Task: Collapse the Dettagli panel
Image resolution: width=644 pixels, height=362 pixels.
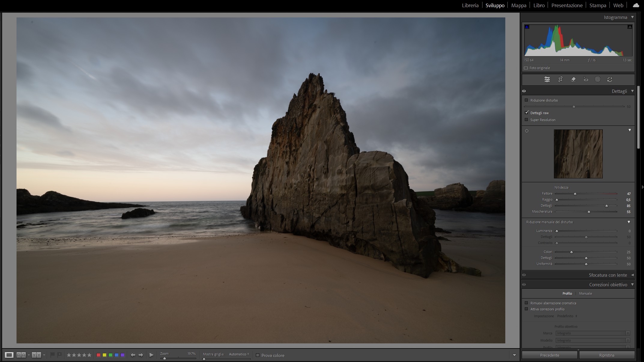Action: click(x=632, y=91)
